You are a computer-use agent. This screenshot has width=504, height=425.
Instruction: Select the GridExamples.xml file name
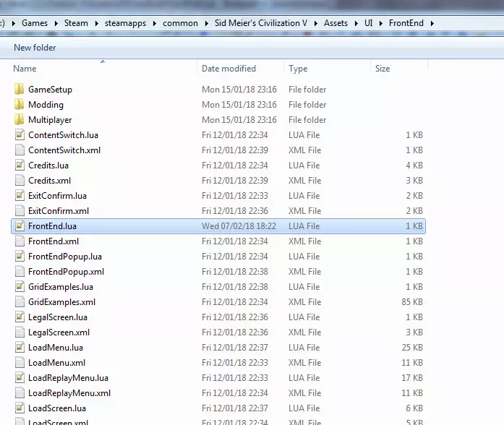point(61,302)
